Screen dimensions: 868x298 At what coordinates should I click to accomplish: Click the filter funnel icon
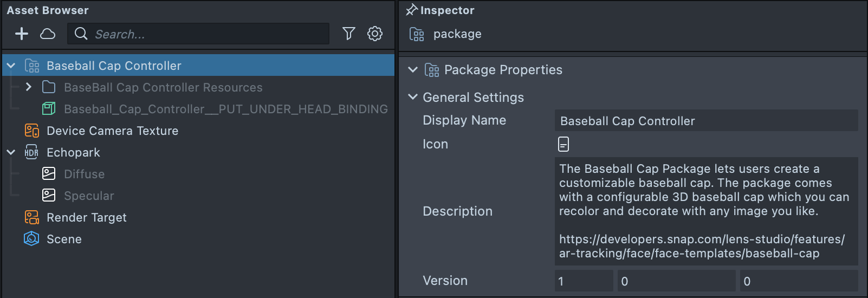click(x=349, y=34)
